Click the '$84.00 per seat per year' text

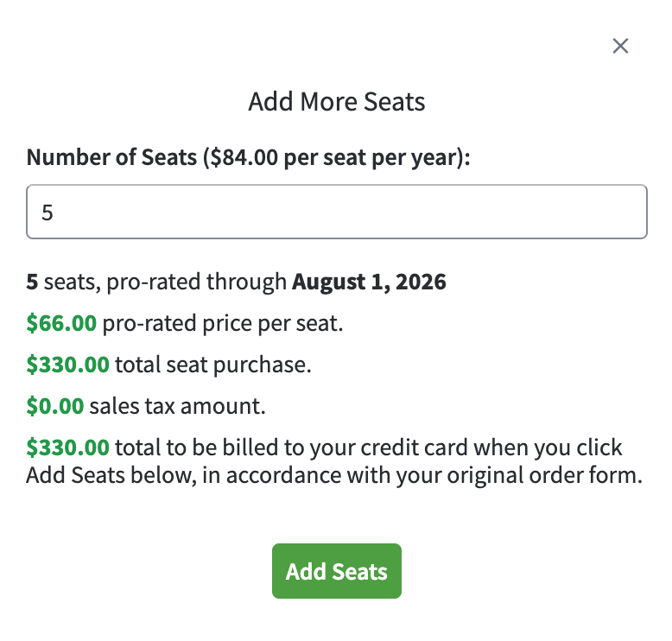pyautogui.click(x=335, y=158)
